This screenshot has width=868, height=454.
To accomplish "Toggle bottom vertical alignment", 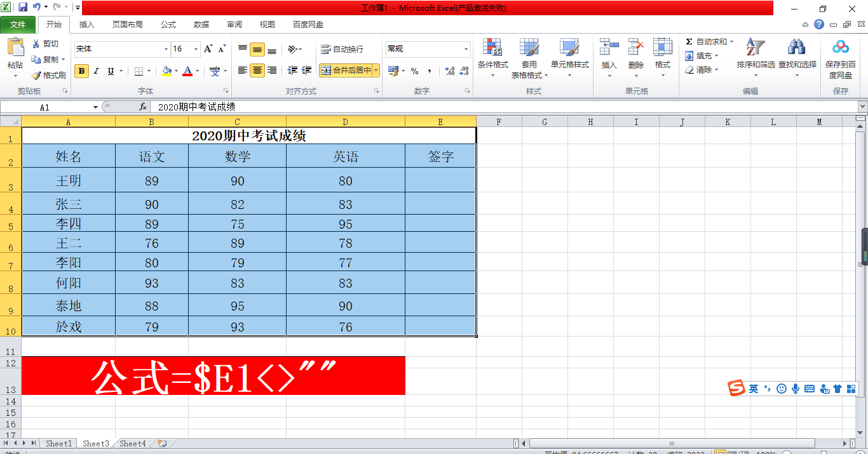I will [272, 49].
